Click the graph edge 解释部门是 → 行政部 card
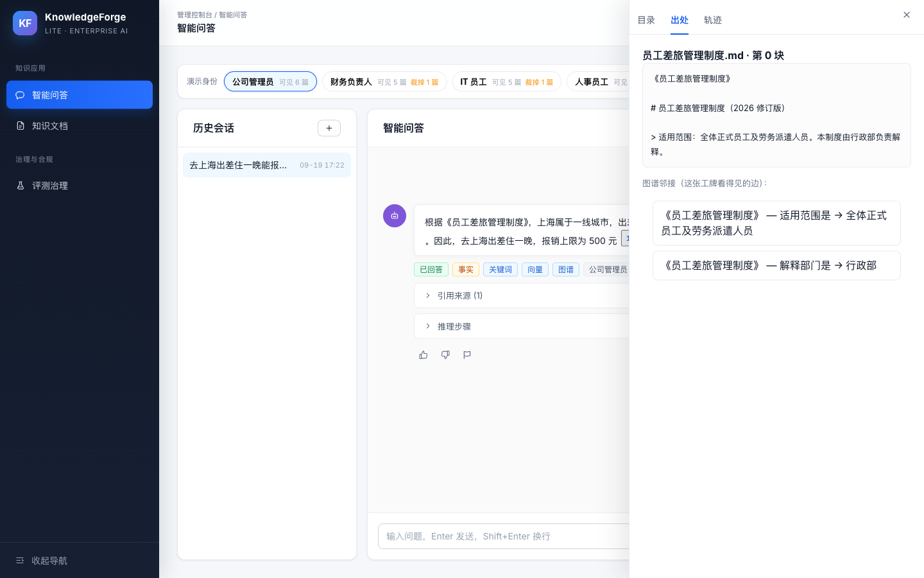This screenshot has width=924, height=578. 776,265
